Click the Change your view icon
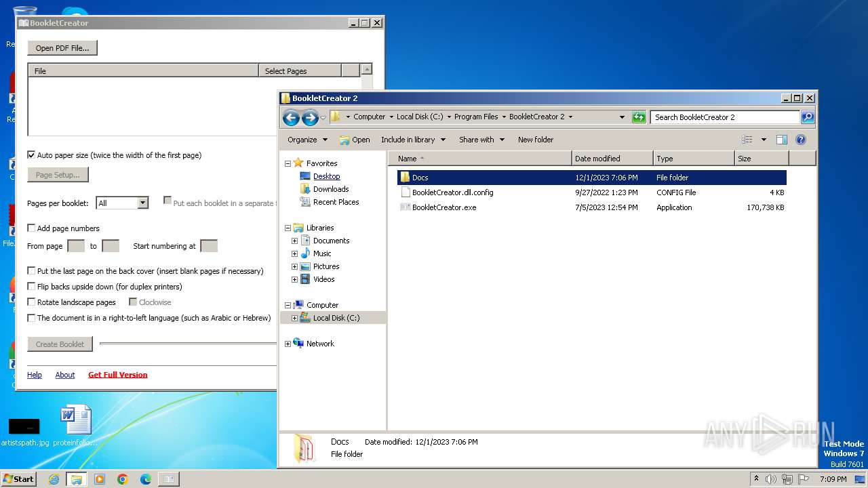 747,140
